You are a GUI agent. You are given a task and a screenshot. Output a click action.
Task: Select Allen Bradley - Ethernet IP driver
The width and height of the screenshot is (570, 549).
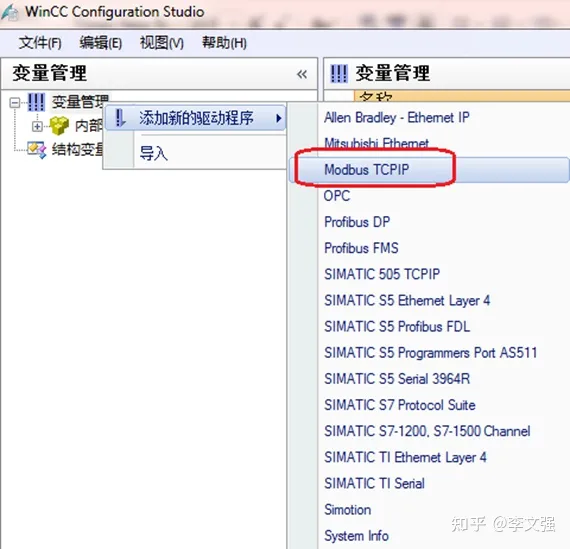click(x=397, y=117)
